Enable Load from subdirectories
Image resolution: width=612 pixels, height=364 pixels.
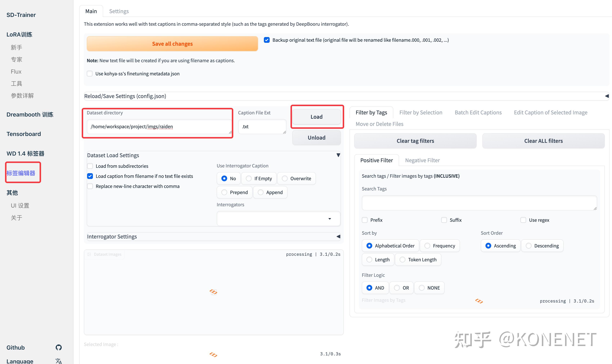point(90,166)
